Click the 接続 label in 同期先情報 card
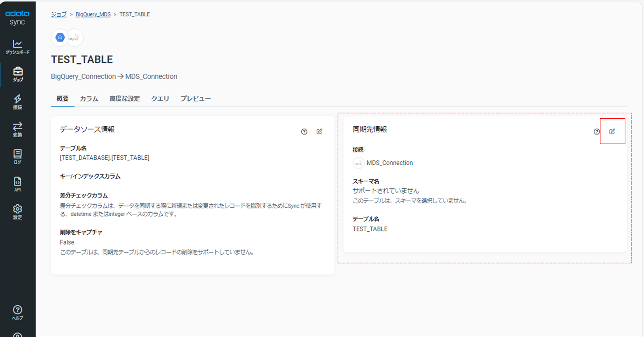Image resolution: width=644 pixels, height=337 pixels. tap(358, 150)
